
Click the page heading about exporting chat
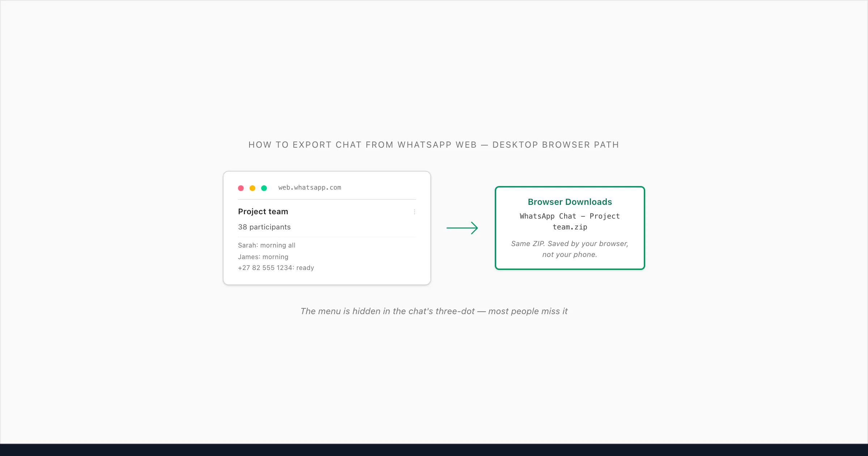(x=434, y=145)
